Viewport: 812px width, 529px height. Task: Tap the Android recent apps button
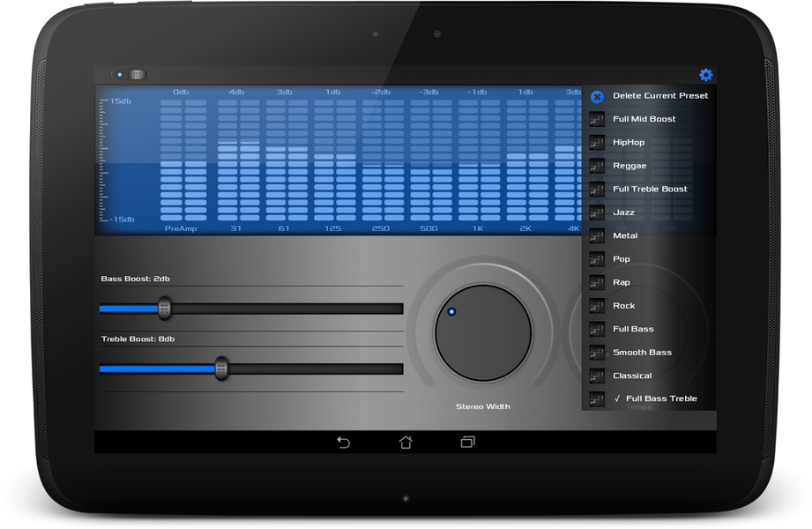[x=468, y=442]
